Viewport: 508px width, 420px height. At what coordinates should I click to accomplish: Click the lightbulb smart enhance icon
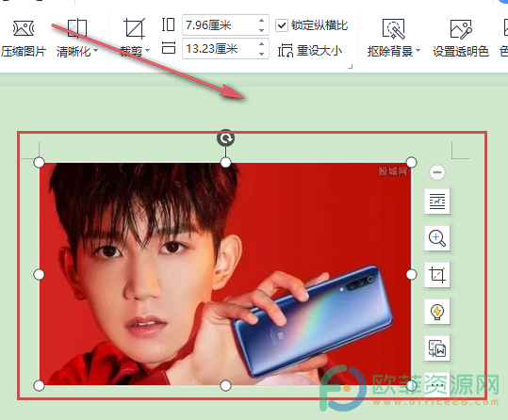click(437, 312)
